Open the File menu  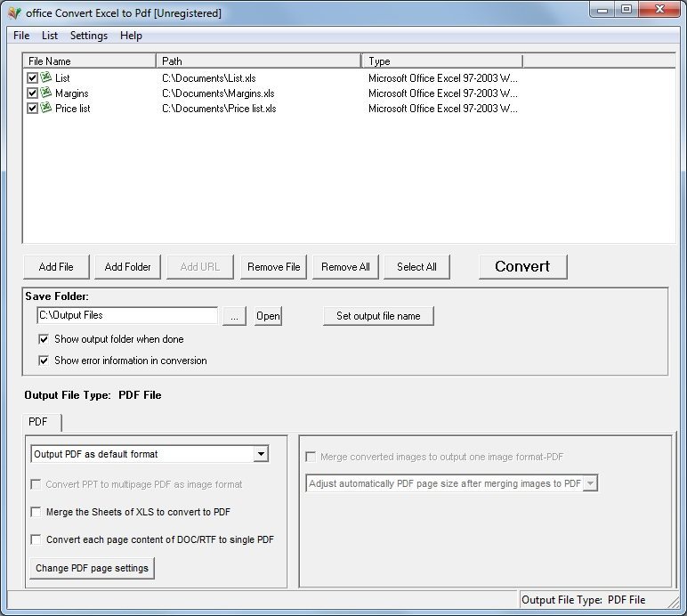(x=21, y=36)
